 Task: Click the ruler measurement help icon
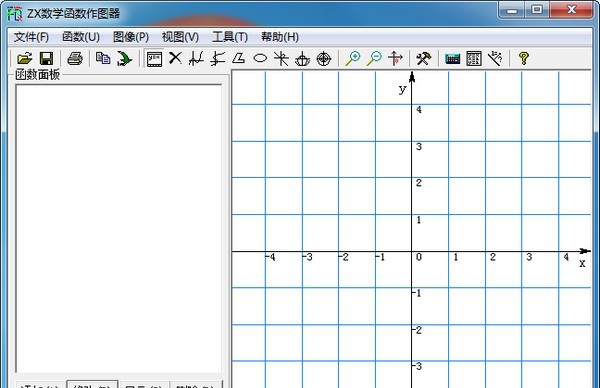[495, 59]
